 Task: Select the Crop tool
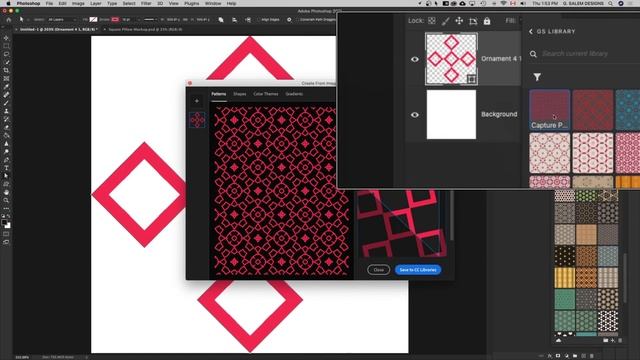coord(6,71)
